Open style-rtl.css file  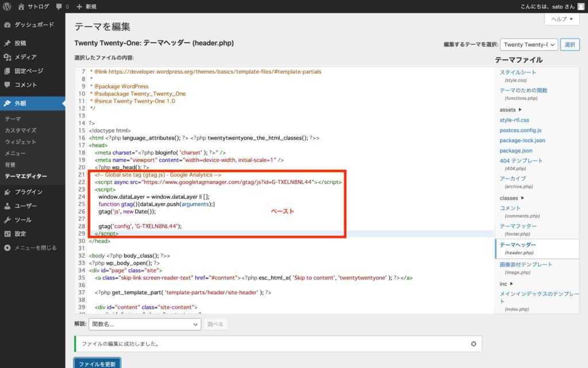click(514, 120)
